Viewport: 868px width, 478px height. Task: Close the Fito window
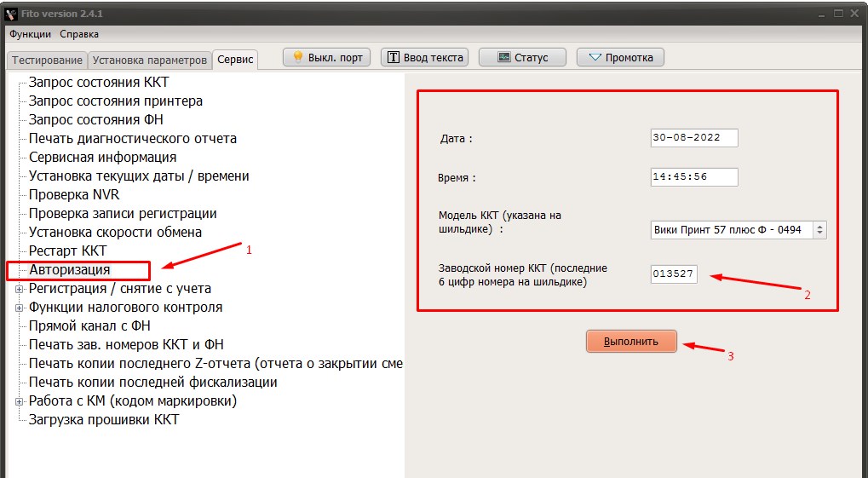856,14
